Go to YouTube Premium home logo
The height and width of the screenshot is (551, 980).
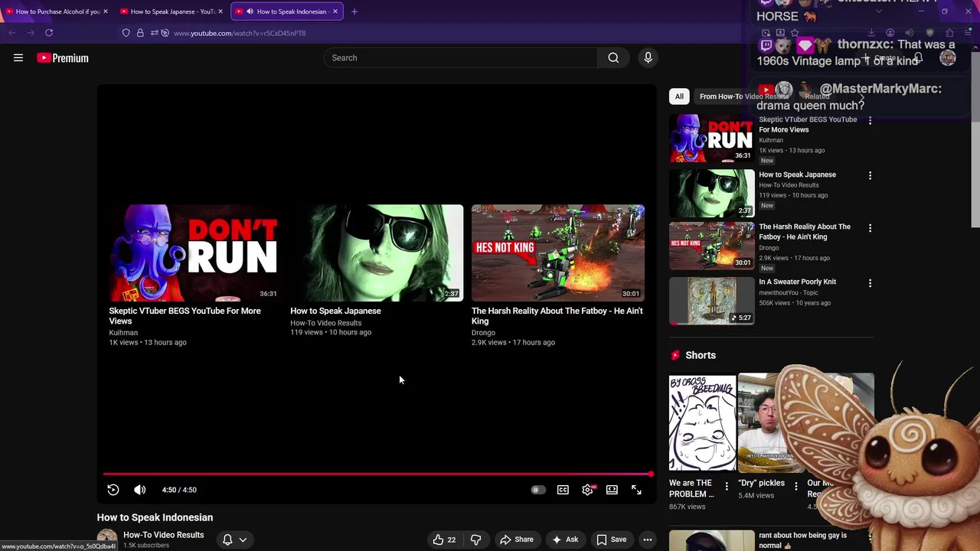click(63, 58)
